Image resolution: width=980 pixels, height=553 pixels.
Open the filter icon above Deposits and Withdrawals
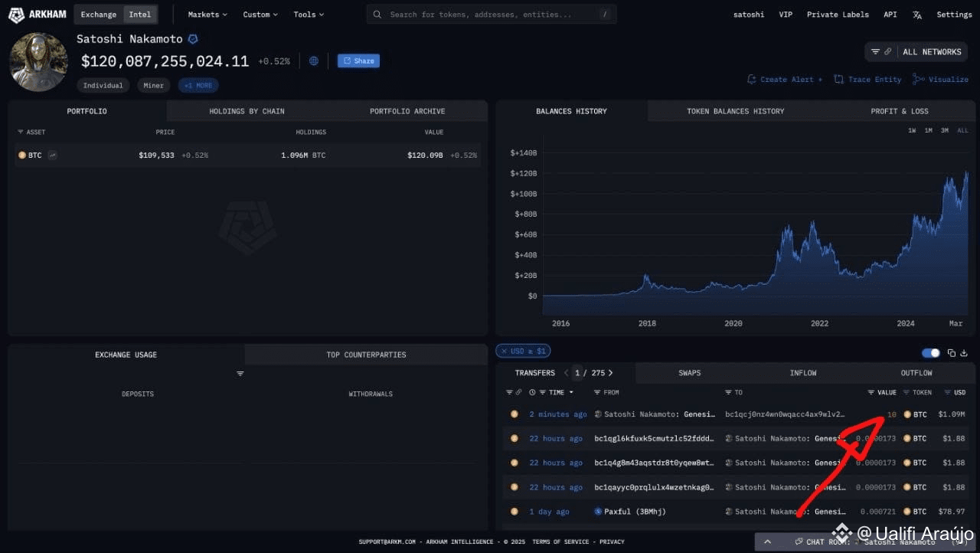(x=240, y=374)
